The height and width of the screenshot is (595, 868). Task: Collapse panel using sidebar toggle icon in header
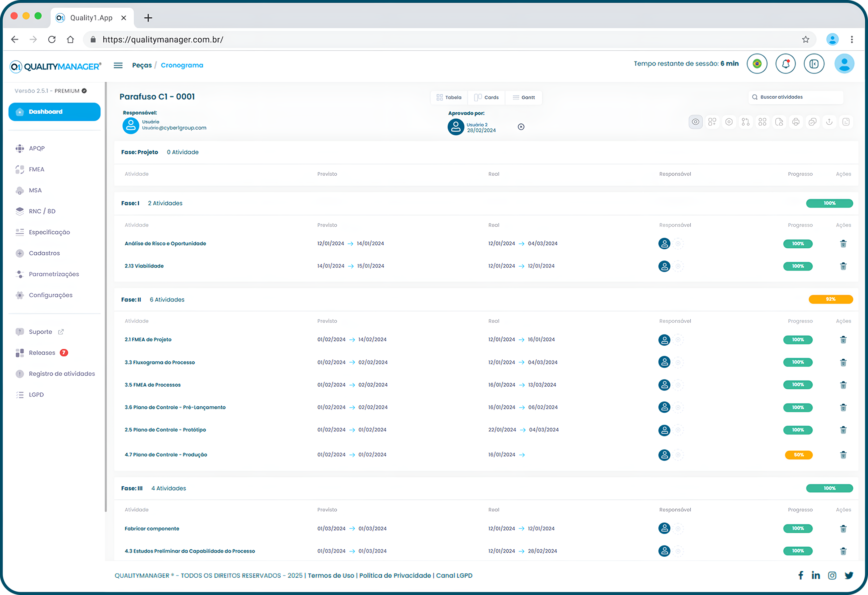click(x=814, y=64)
